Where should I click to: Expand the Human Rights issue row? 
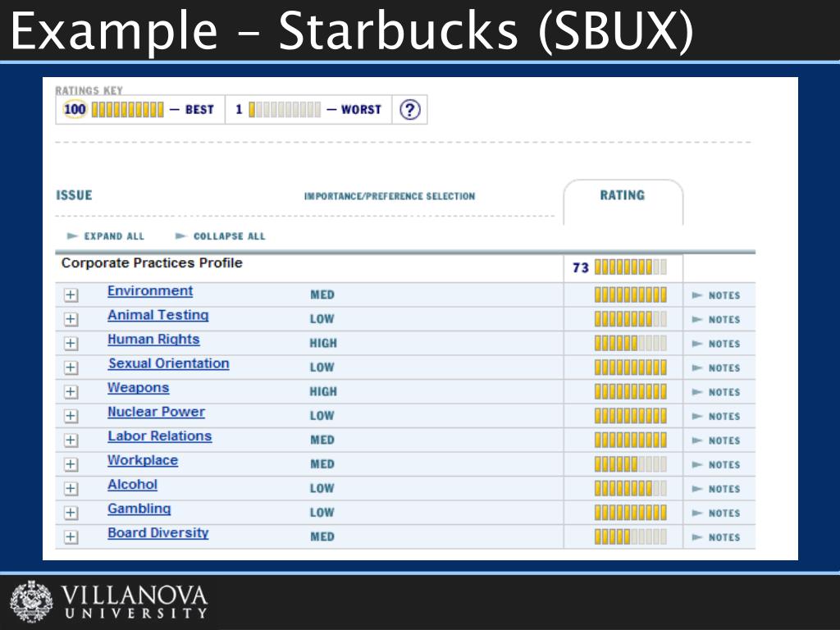click(71, 344)
